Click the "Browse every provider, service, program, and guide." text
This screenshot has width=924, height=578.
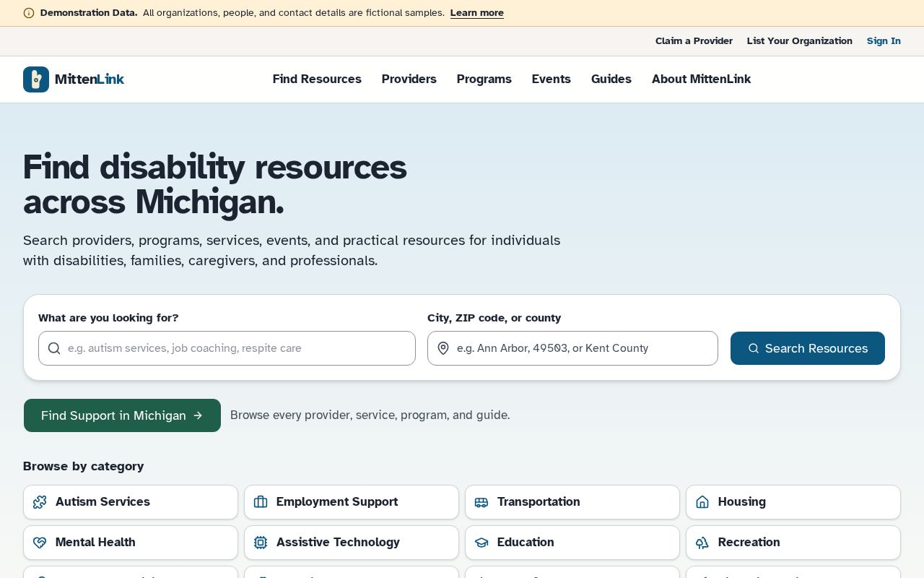point(370,415)
